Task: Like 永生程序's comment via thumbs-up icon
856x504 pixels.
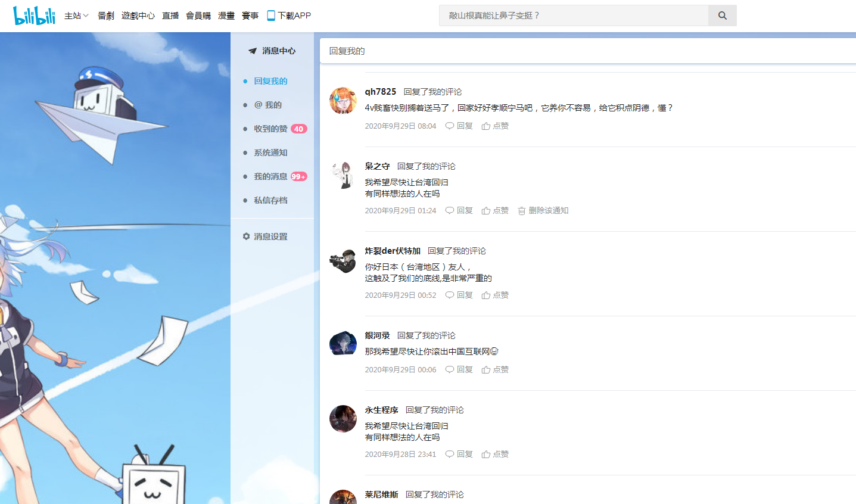Action: (x=486, y=454)
